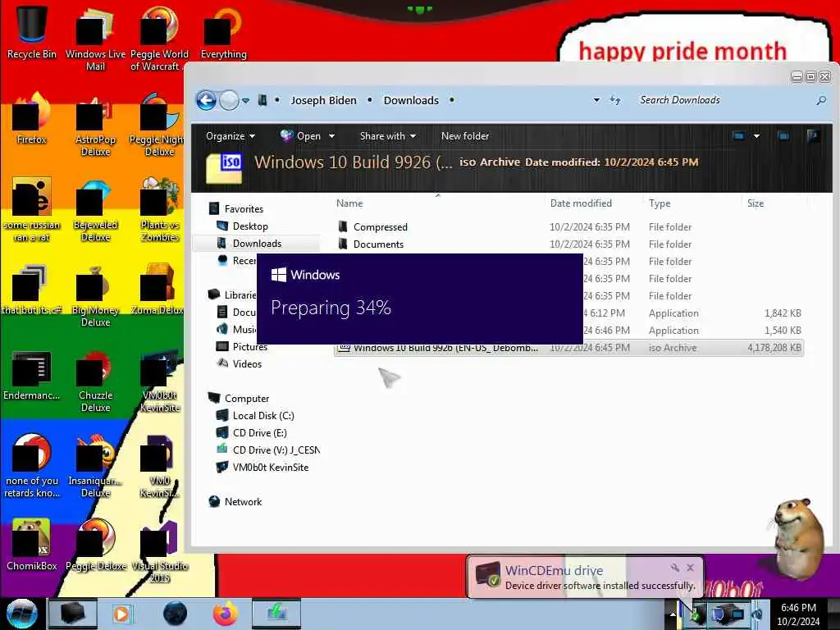Open Visual Studio 2015 desktop shortcut
The height and width of the screenshot is (630, 840).
[160, 552]
